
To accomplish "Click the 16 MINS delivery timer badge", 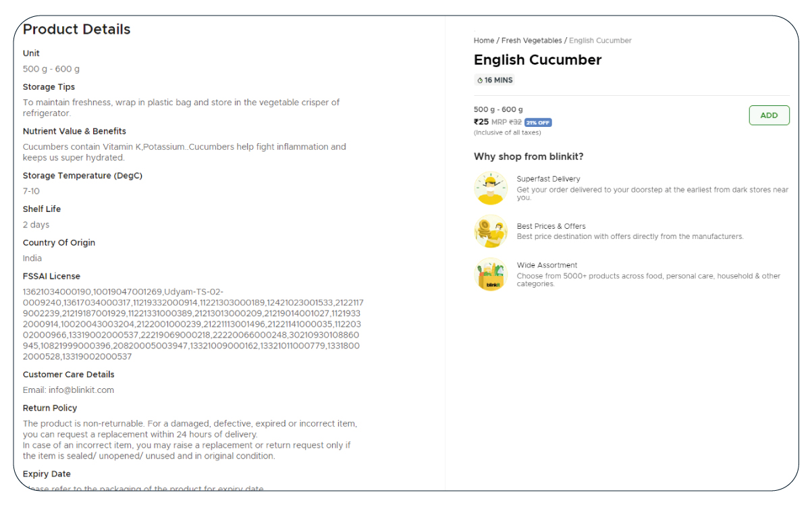I will pos(495,80).
